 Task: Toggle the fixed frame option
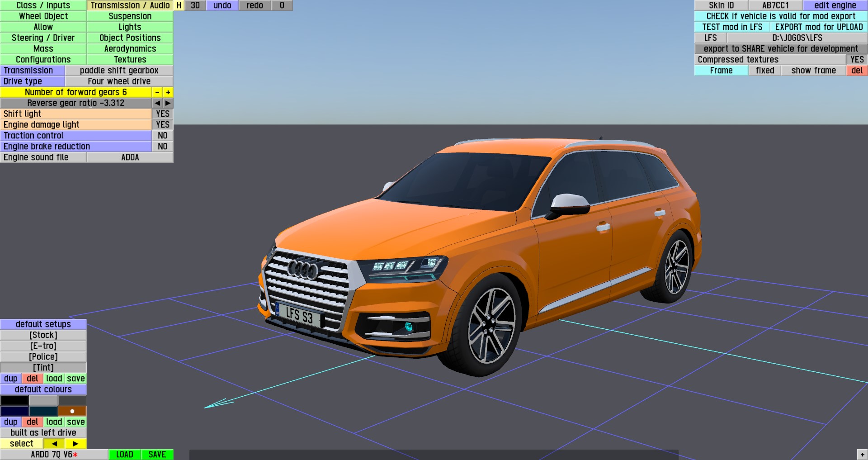[765, 71]
